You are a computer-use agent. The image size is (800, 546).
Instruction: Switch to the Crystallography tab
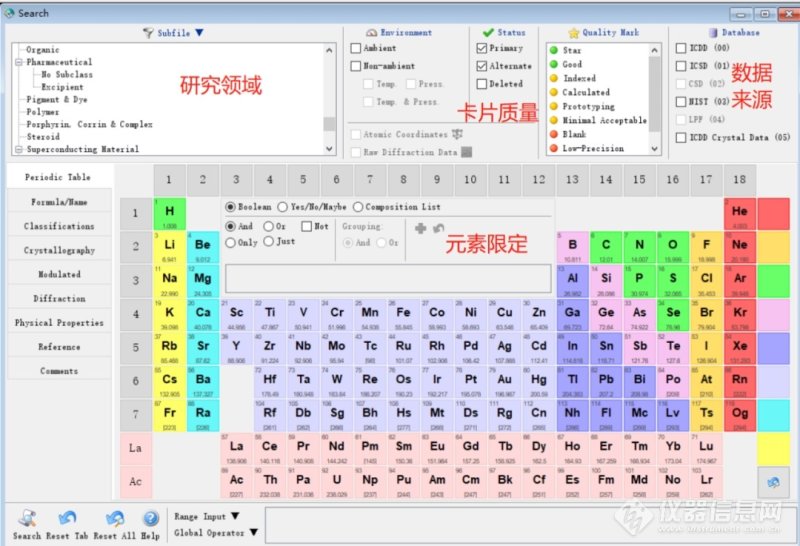pos(59,250)
